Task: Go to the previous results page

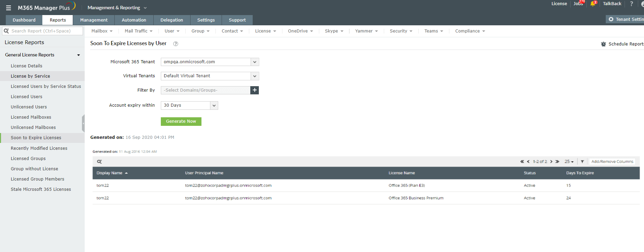Action: click(x=528, y=162)
